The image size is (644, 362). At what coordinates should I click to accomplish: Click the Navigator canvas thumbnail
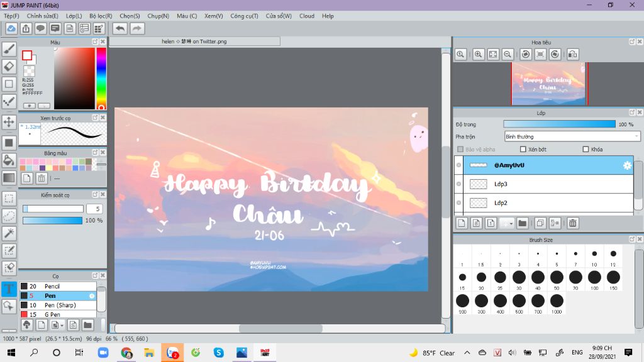pos(548,84)
